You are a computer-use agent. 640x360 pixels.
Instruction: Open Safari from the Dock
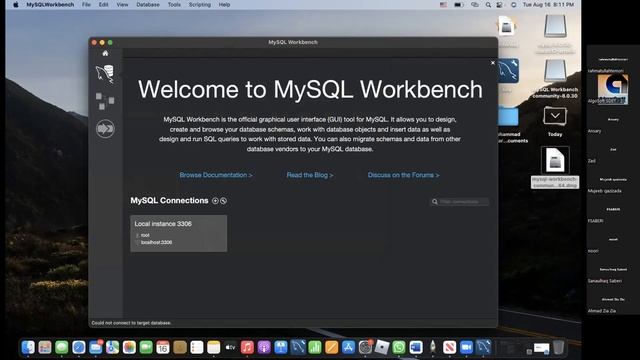pyautogui.click(x=78, y=347)
